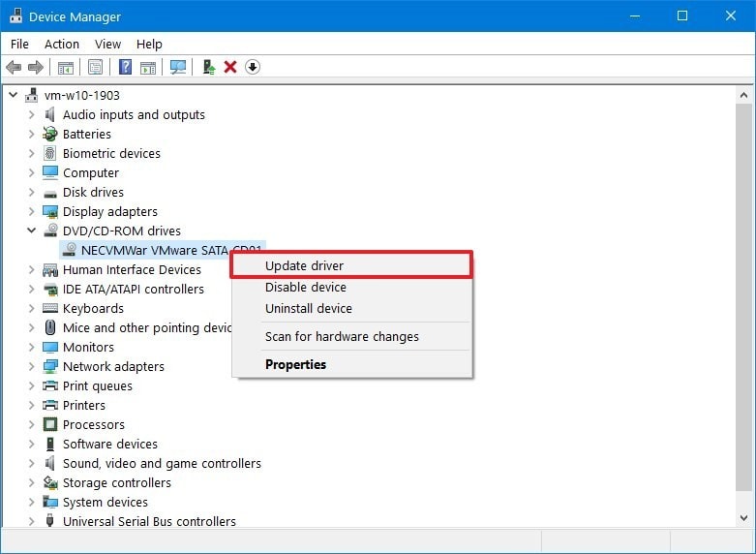
Task: Collapse the DVD/CD-ROM drives category
Action: tap(31, 231)
